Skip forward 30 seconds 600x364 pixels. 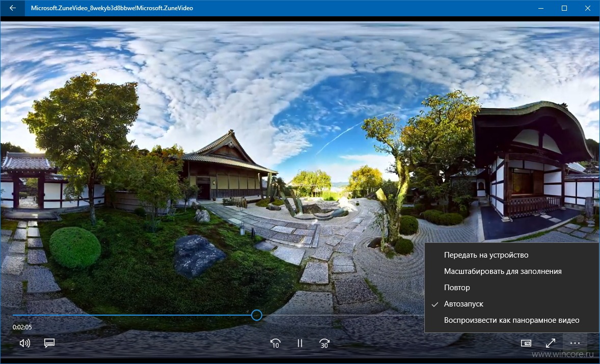coord(324,343)
